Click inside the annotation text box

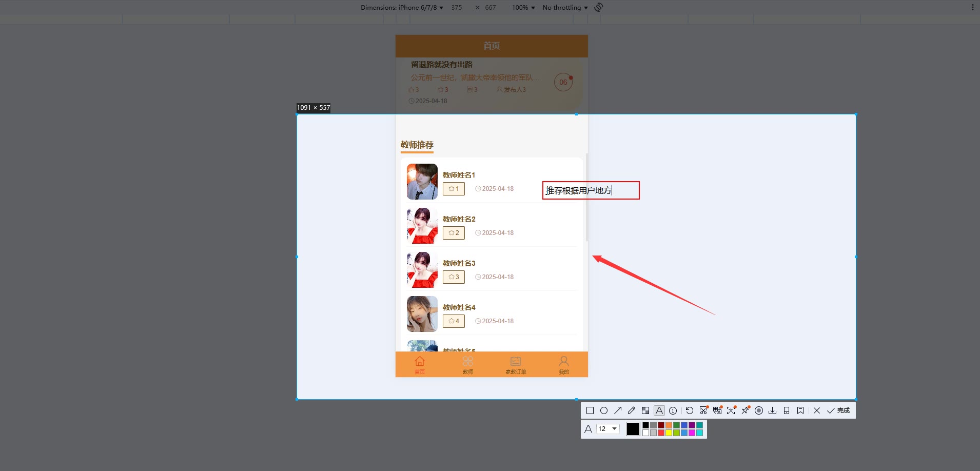[591, 190]
